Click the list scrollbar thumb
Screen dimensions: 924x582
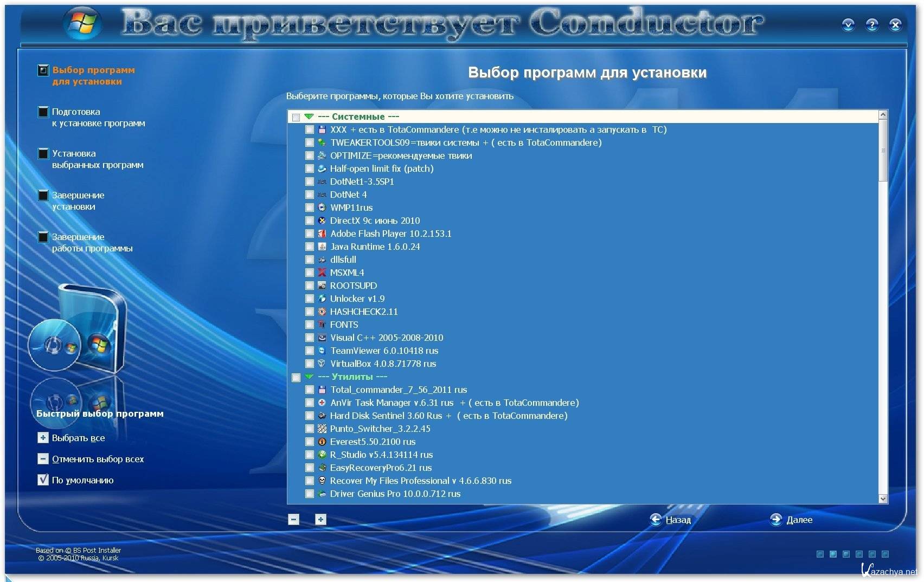[x=883, y=151]
